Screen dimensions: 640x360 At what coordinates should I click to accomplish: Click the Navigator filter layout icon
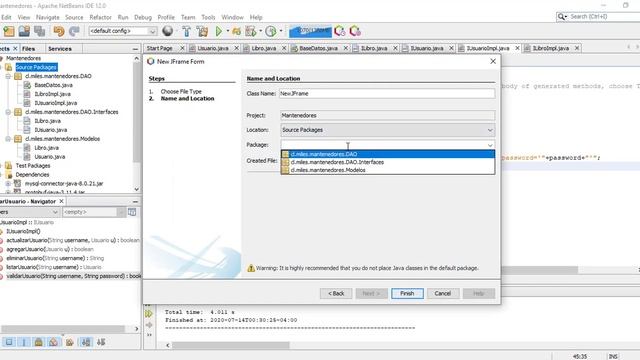(132, 212)
